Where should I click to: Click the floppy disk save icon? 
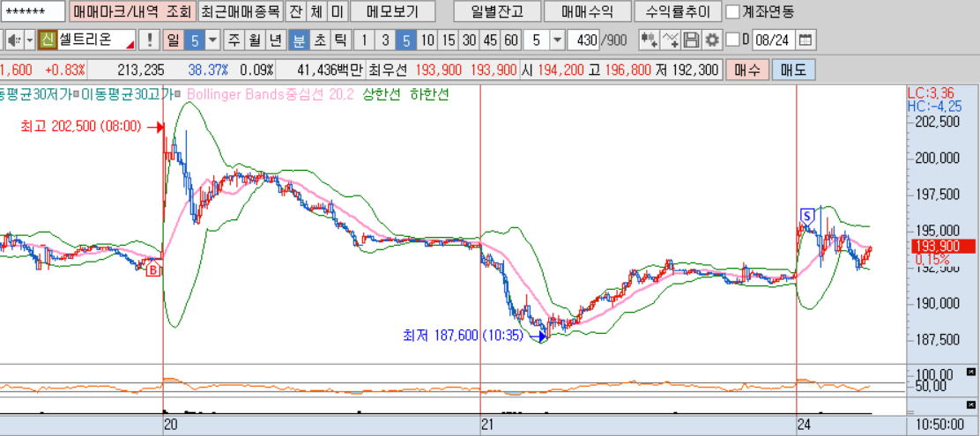point(691,41)
